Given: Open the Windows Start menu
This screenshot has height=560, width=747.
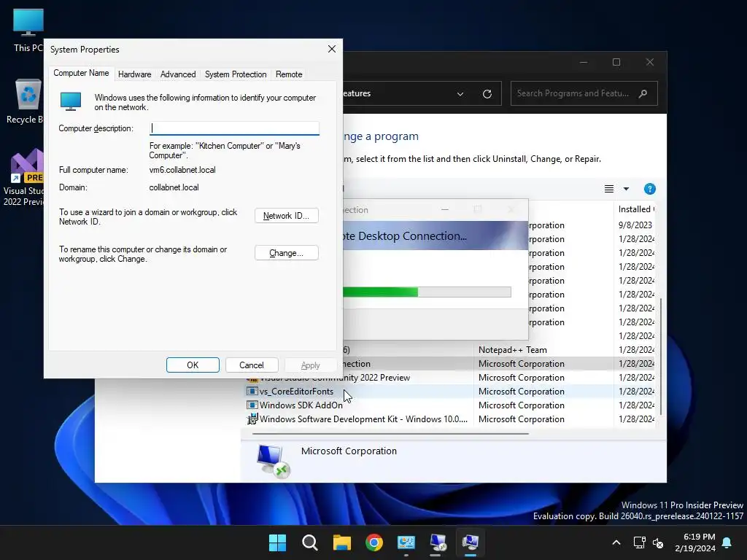Looking at the screenshot, I should (277, 542).
